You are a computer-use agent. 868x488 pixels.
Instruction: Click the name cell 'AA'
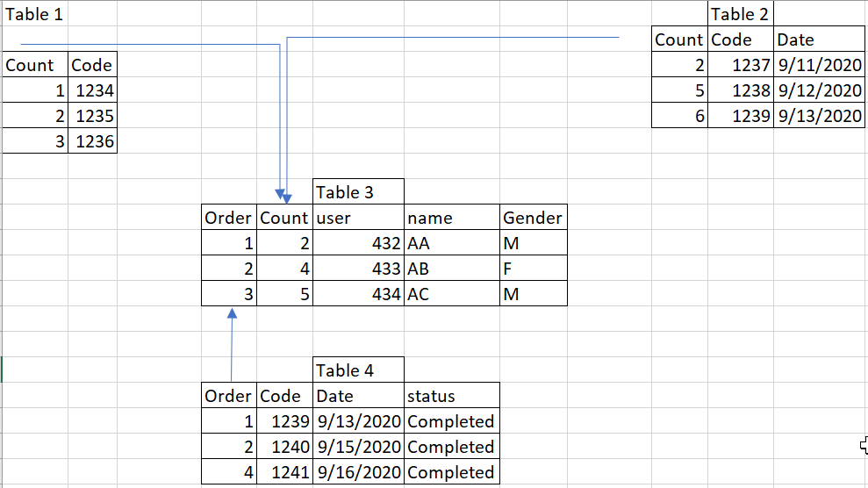(x=452, y=243)
